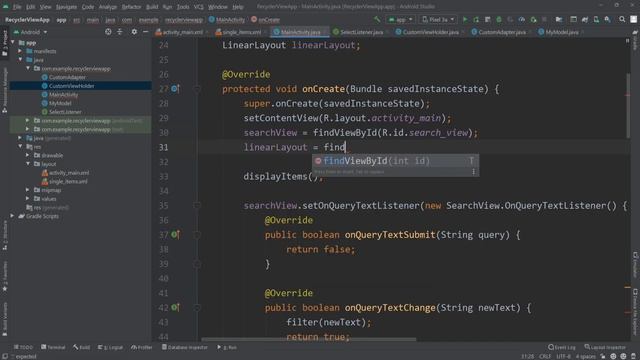Click the Debug app bug icon
640x360 pixels.
pyautogui.click(x=499, y=19)
